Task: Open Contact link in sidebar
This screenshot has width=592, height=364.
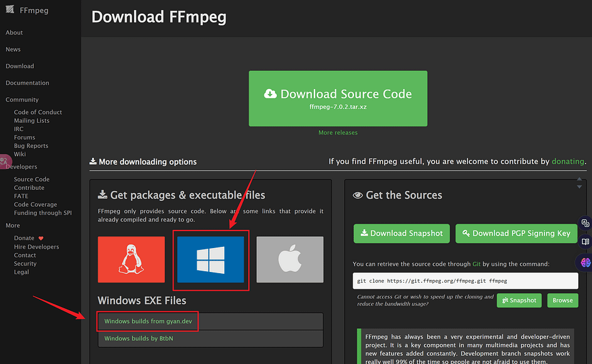Action: point(25,255)
